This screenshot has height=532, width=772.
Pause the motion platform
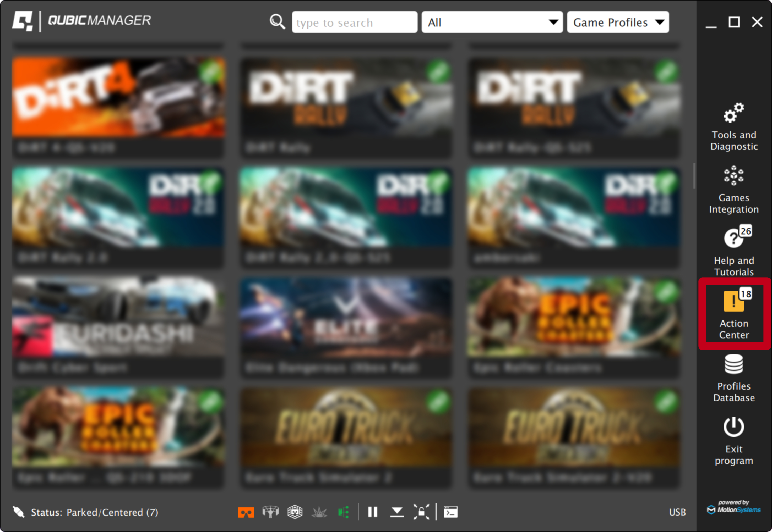[x=372, y=512]
